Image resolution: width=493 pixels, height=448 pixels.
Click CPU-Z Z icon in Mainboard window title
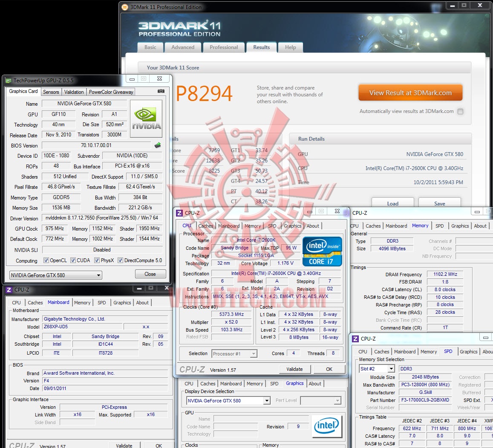click(9, 290)
